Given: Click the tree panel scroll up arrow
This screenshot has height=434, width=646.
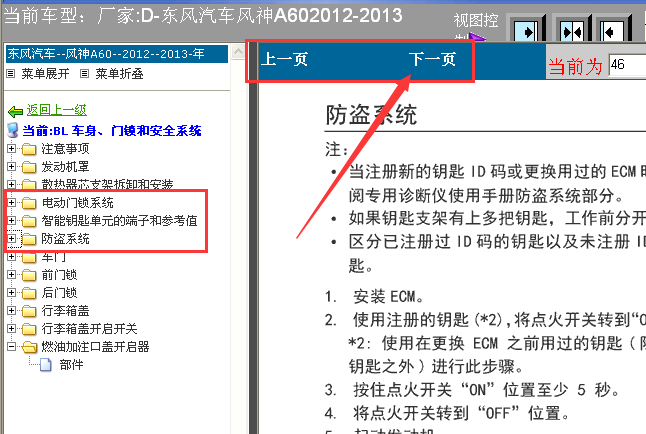Looking at the screenshot, I should tap(238, 52).
